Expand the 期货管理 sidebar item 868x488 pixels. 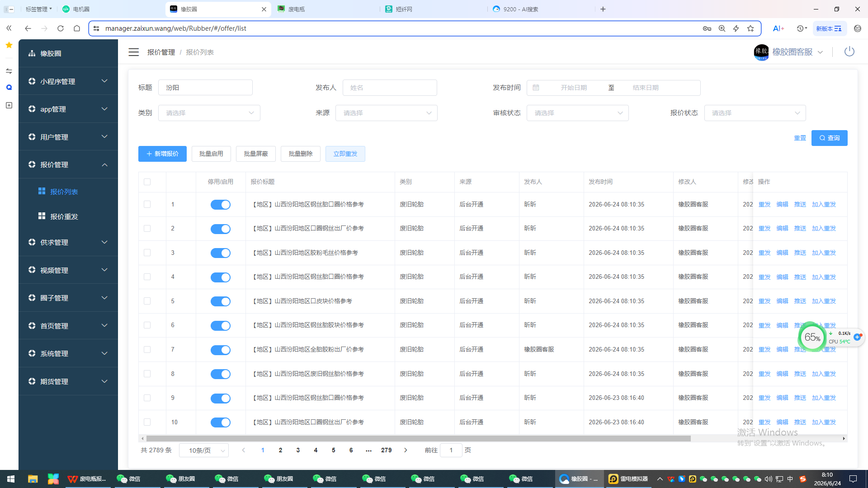pos(68,381)
